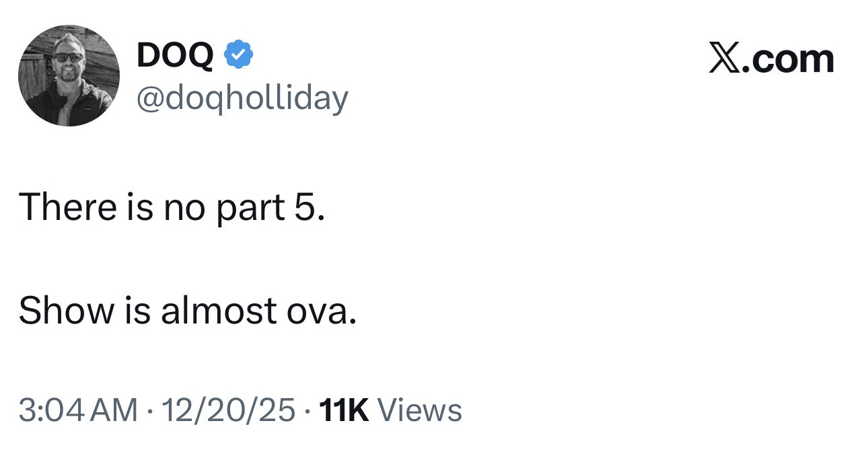Click the word "part" in the tweet
Screen dimensions: 868x454
pyautogui.click(x=250, y=206)
